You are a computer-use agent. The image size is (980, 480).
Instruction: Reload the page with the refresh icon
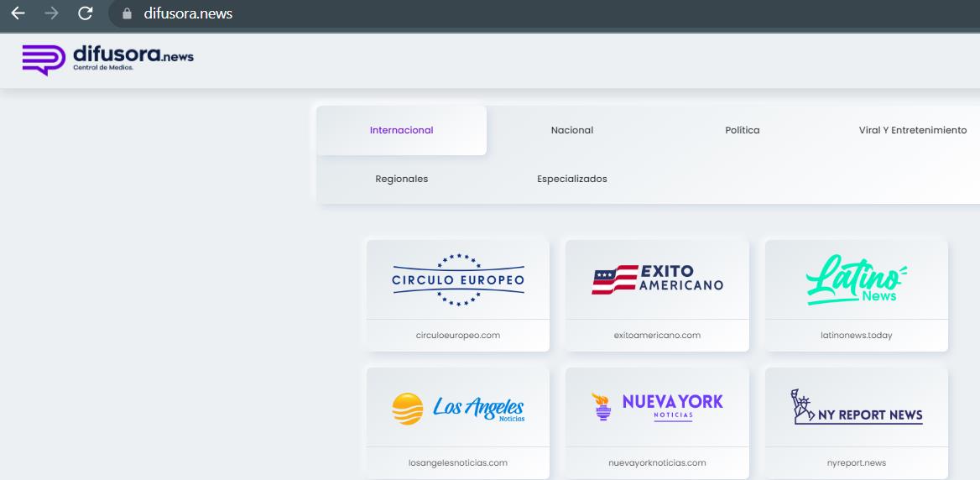pos(85,13)
